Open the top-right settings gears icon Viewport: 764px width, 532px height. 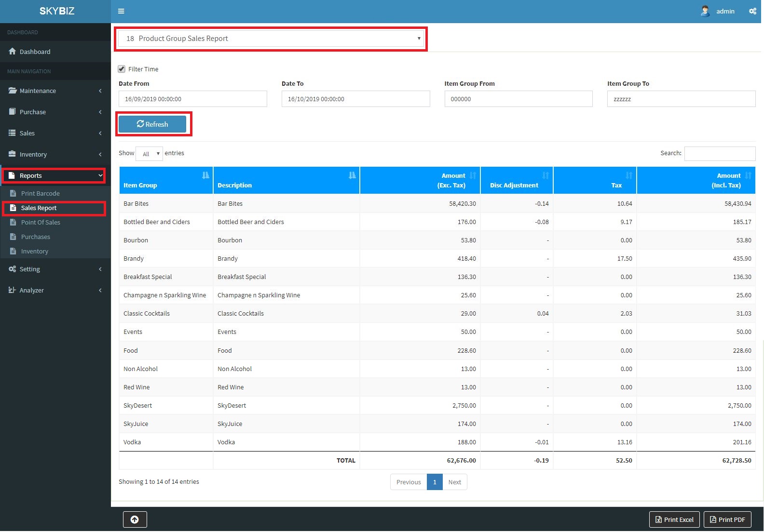(752, 11)
